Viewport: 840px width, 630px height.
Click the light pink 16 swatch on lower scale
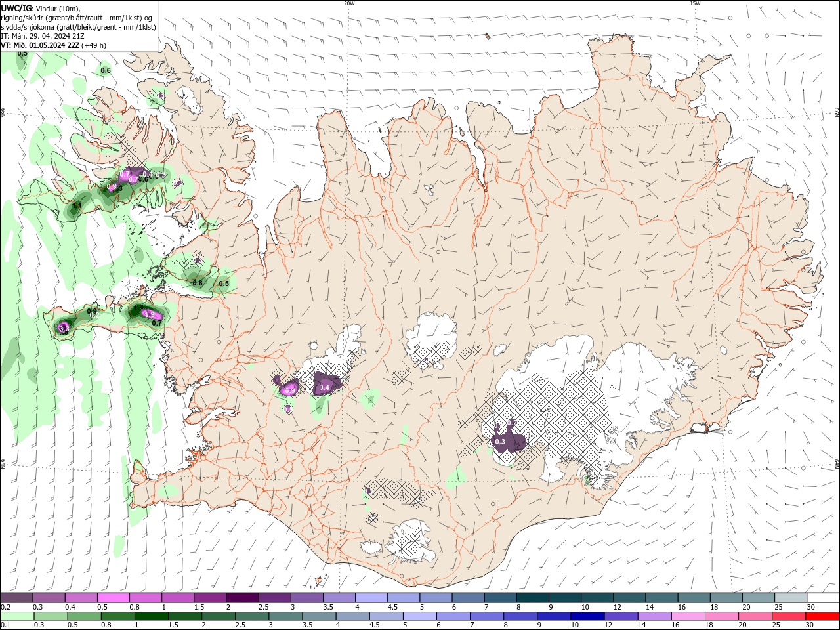[x=688, y=616]
